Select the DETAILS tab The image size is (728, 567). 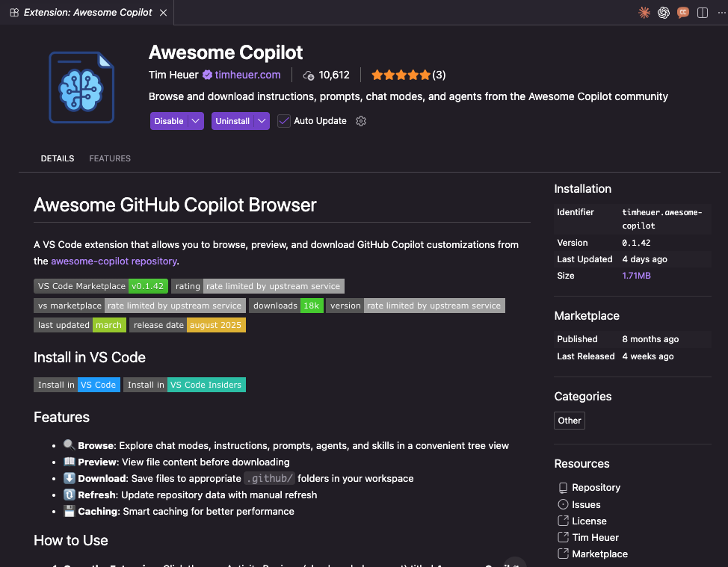click(x=58, y=158)
